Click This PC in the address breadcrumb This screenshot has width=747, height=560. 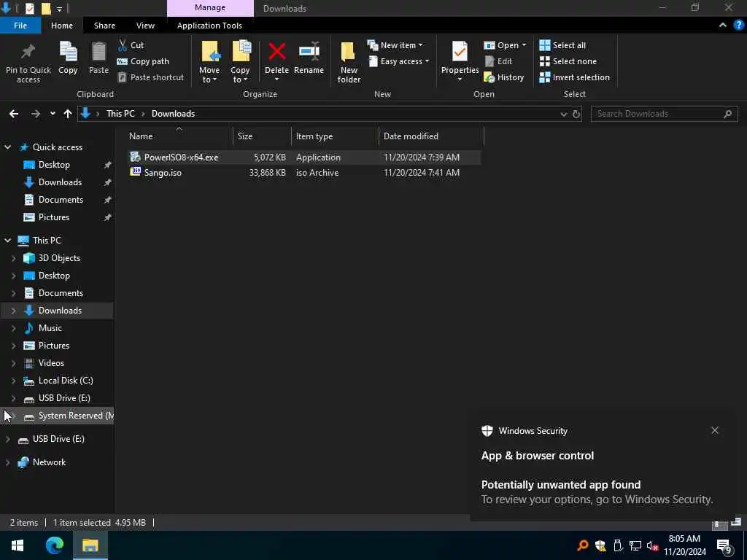(120, 114)
